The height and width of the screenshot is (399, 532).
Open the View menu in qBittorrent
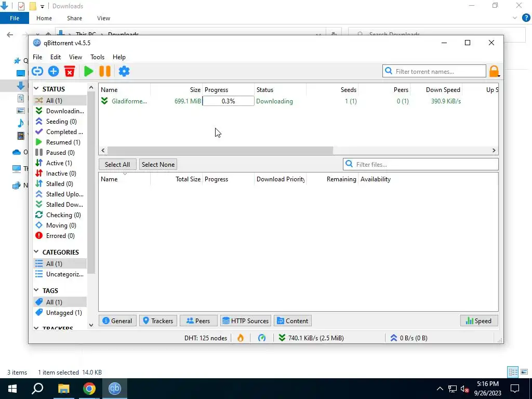(x=75, y=57)
